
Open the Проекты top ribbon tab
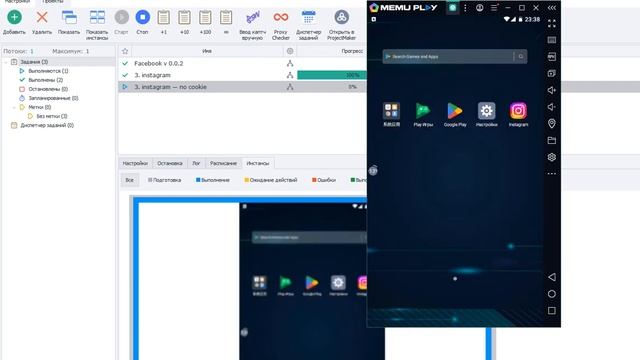pyautogui.click(x=53, y=2)
